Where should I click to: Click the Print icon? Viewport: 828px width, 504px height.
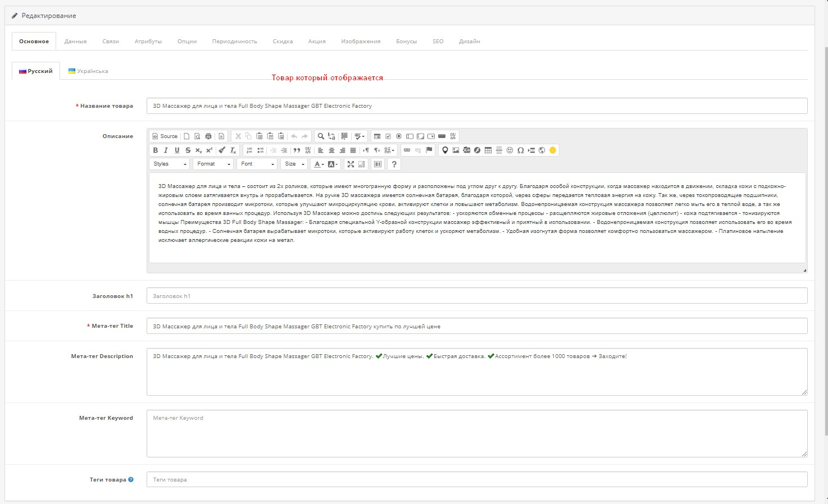[x=208, y=136]
